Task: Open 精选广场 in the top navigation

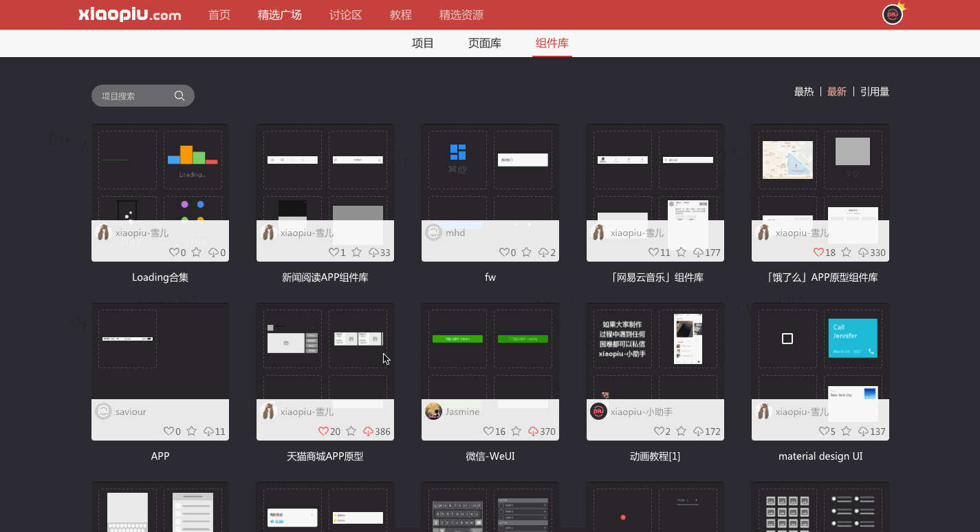Action: coord(280,14)
